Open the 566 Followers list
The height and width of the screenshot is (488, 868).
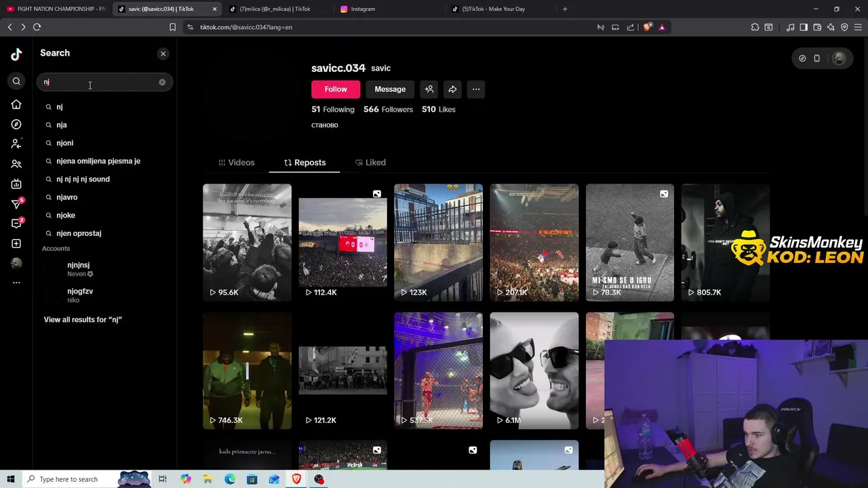[388, 109]
